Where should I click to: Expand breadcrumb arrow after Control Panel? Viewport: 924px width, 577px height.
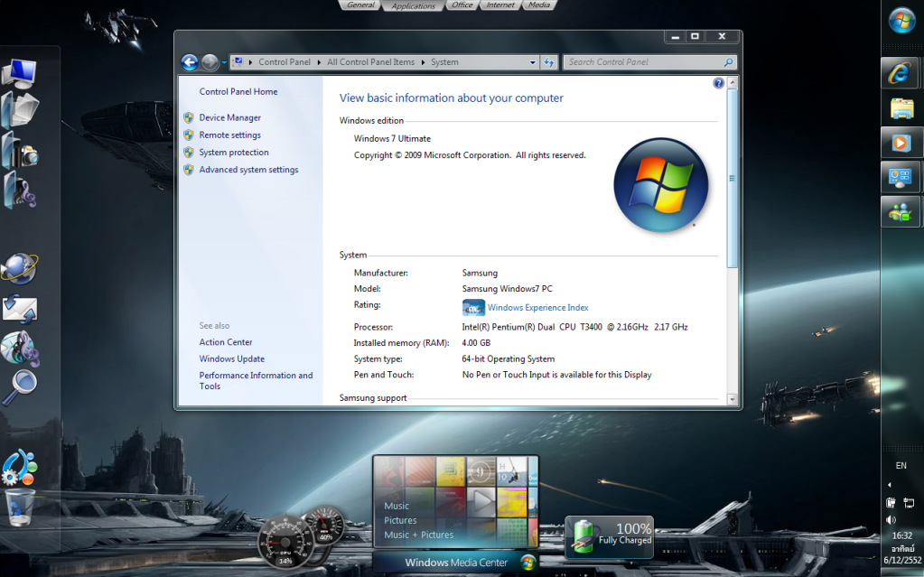320,62
